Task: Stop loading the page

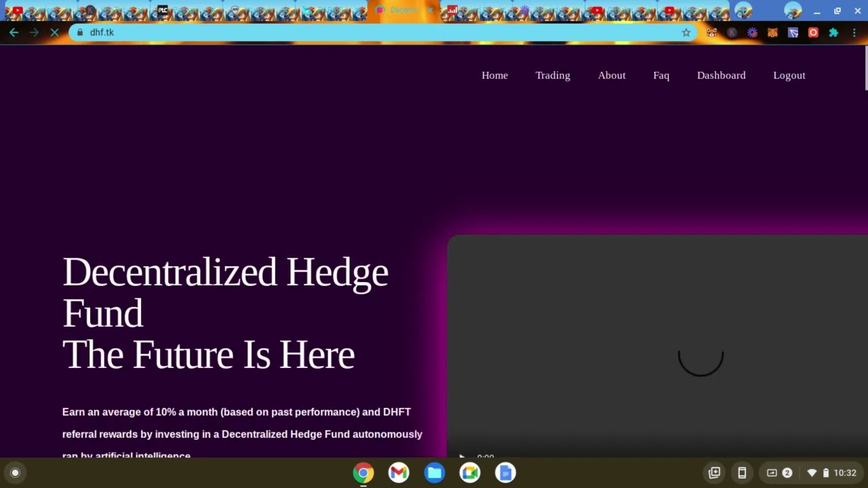Action: (55, 33)
